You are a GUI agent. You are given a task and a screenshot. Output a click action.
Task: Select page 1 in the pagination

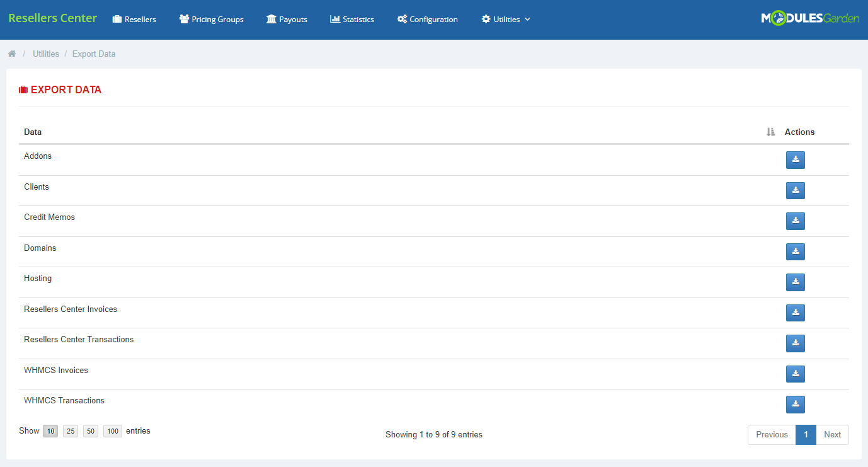(x=806, y=434)
